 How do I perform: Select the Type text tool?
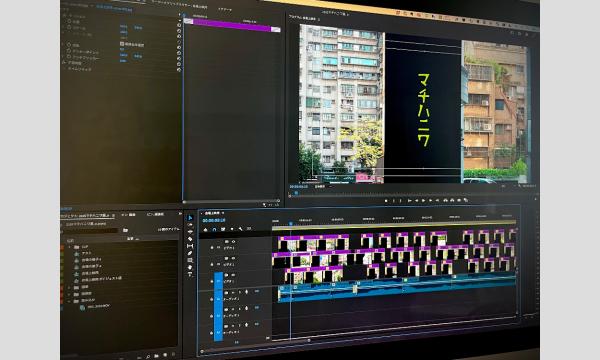click(190, 275)
